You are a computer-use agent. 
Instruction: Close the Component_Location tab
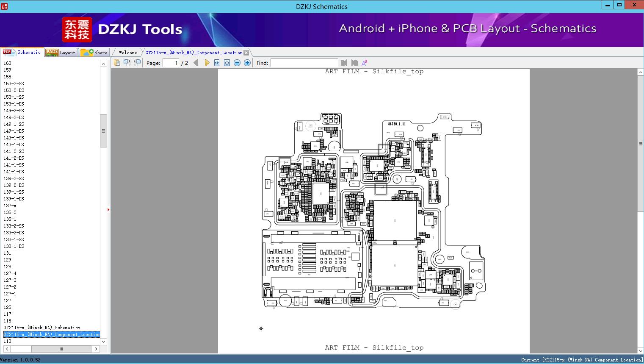pos(246,53)
